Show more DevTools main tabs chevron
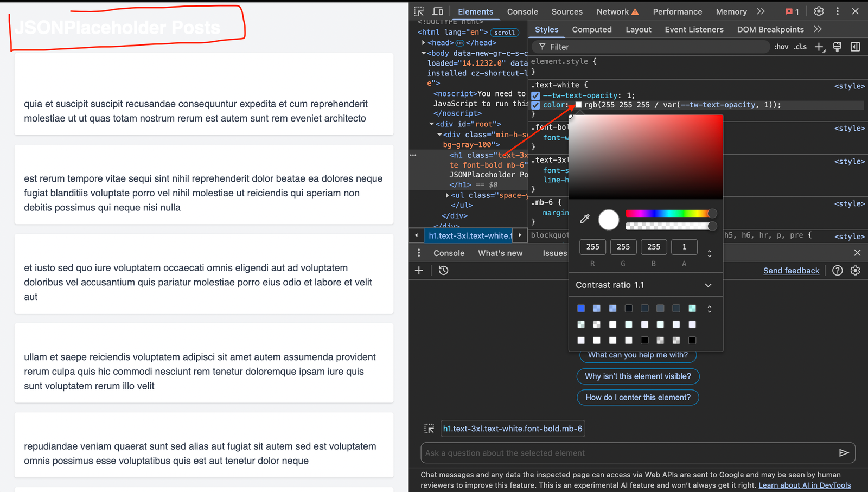The height and width of the screenshot is (492, 868). (x=761, y=11)
